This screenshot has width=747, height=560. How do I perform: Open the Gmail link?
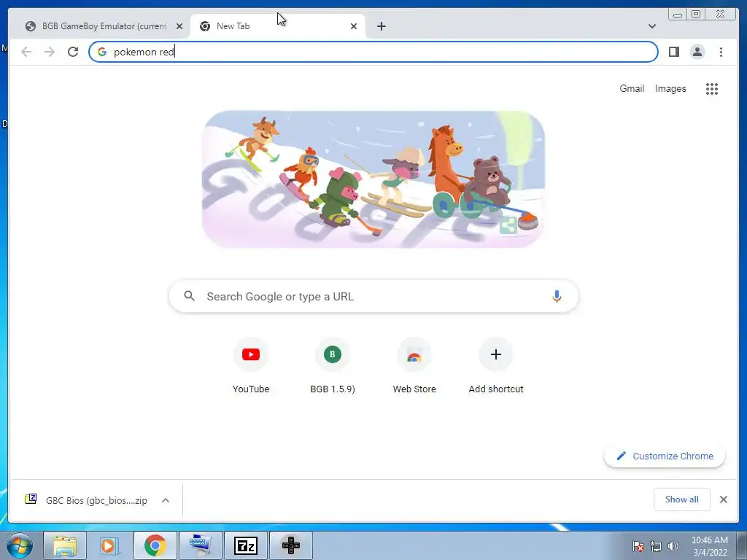(x=632, y=88)
